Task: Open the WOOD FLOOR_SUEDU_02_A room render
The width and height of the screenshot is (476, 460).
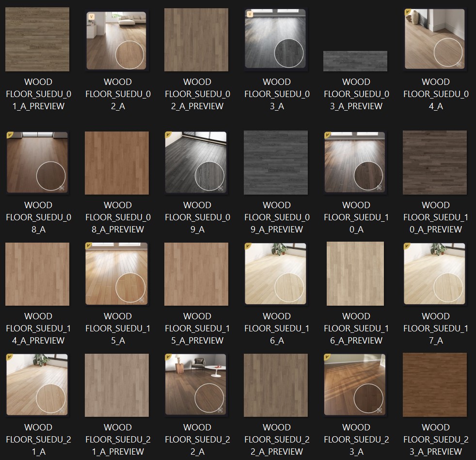Action: (116, 40)
